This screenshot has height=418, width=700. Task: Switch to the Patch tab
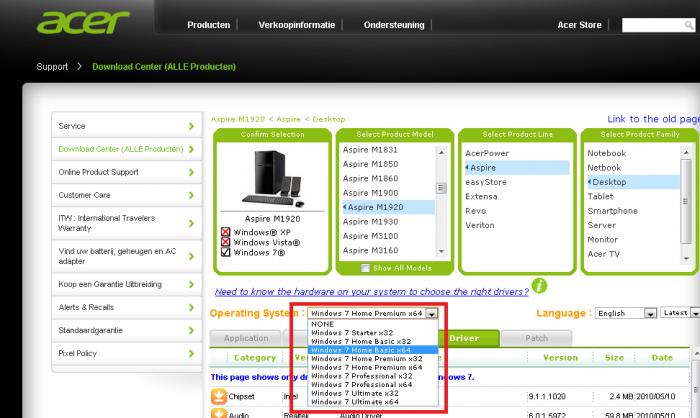[537, 338]
